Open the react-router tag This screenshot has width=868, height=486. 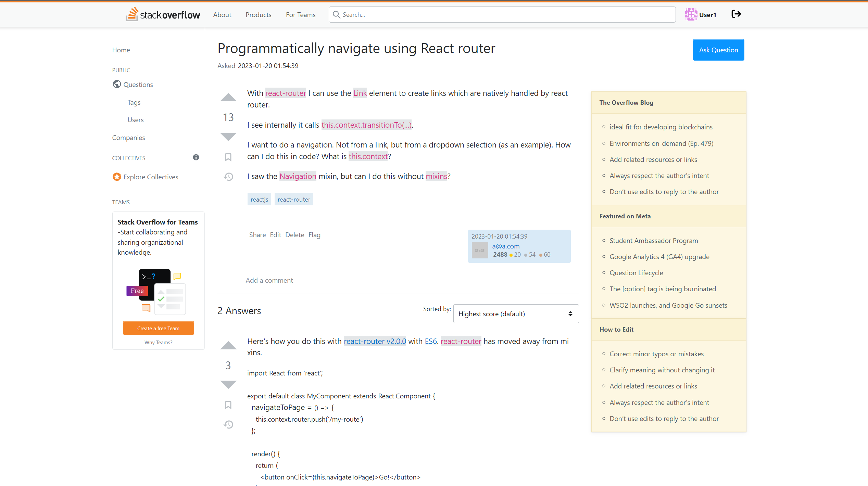[x=293, y=199]
